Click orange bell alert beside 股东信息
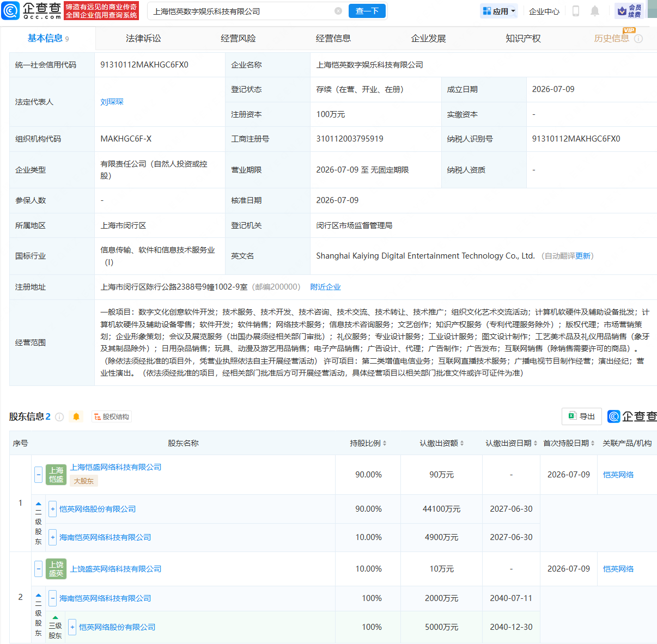Viewport: 657px width, 644px height. point(76,416)
